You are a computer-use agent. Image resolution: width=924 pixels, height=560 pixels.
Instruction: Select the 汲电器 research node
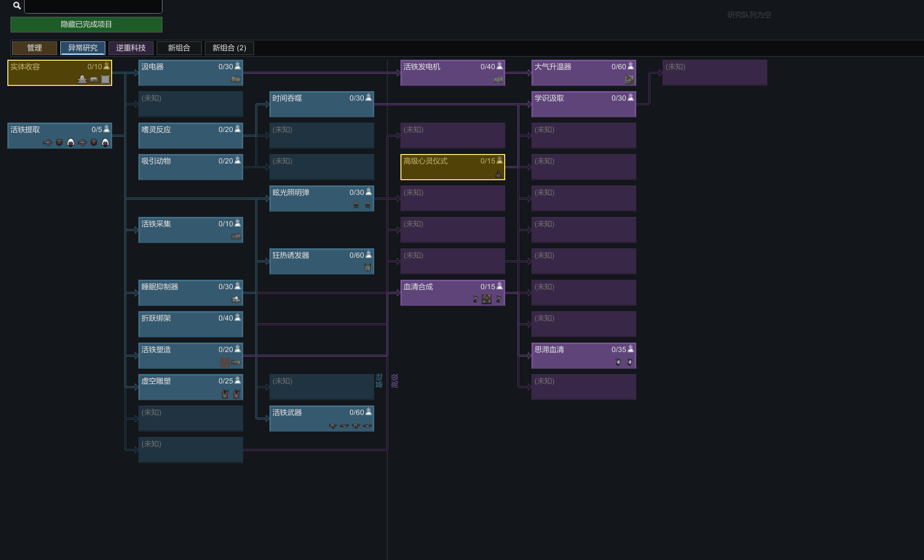click(191, 73)
